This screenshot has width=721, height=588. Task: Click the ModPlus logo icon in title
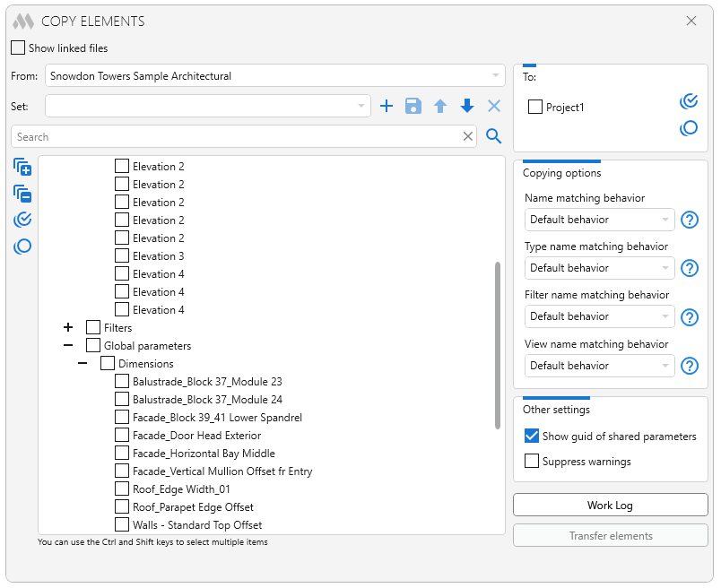pyautogui.click(x=23, y=22)
